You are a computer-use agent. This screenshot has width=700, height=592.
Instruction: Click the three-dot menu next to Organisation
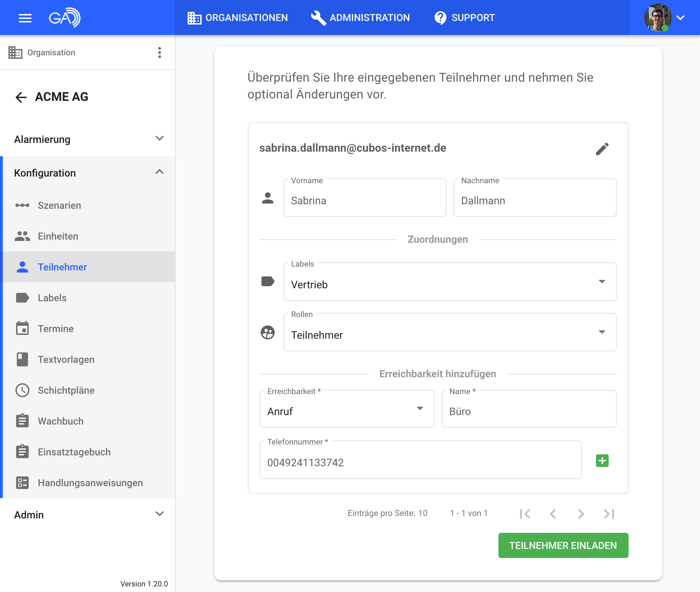(160, 53)
